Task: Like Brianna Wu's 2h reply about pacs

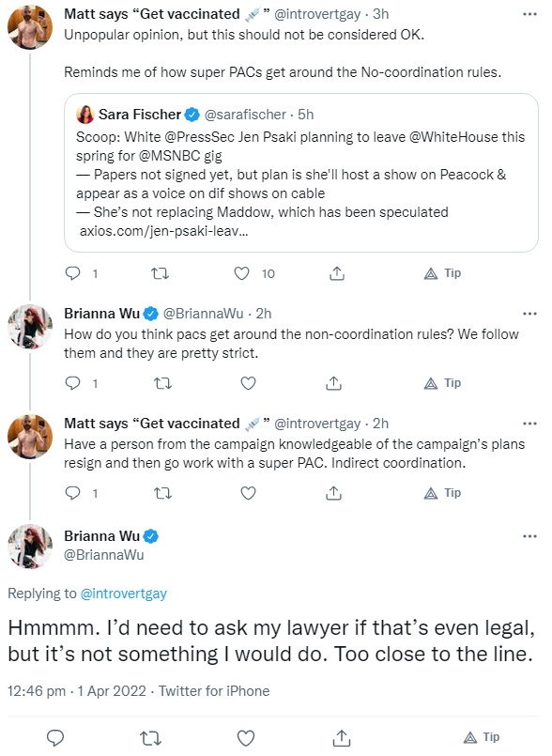Action: [x=248, y=383]
